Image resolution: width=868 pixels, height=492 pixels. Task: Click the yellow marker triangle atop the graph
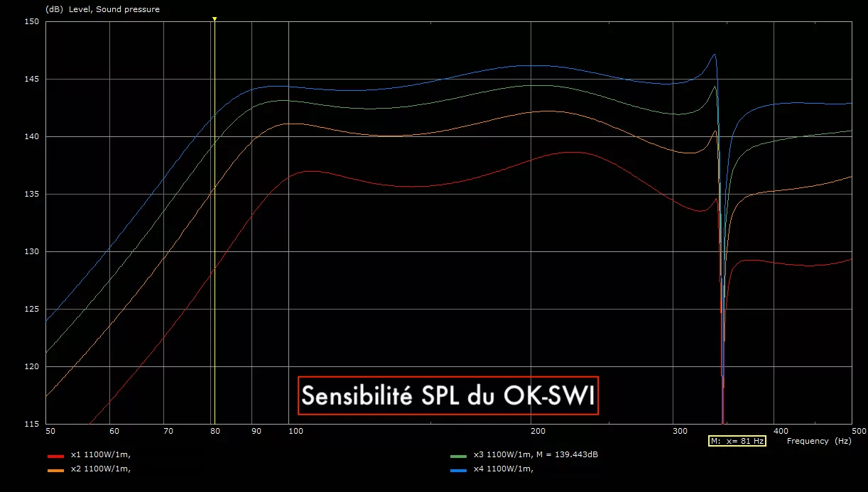(x=215, y=19)
